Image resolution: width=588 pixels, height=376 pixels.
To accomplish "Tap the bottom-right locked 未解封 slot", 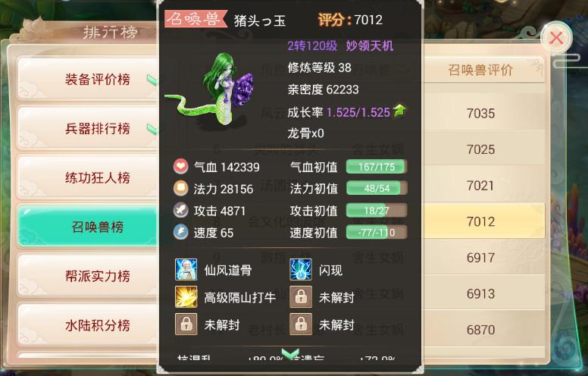I will click(x=301, y=324).
